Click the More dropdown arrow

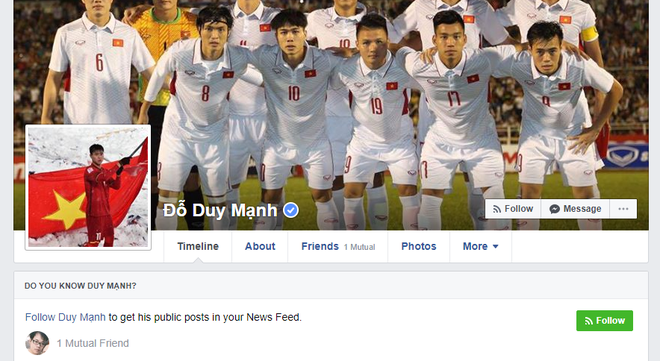[x=495, y=247]
